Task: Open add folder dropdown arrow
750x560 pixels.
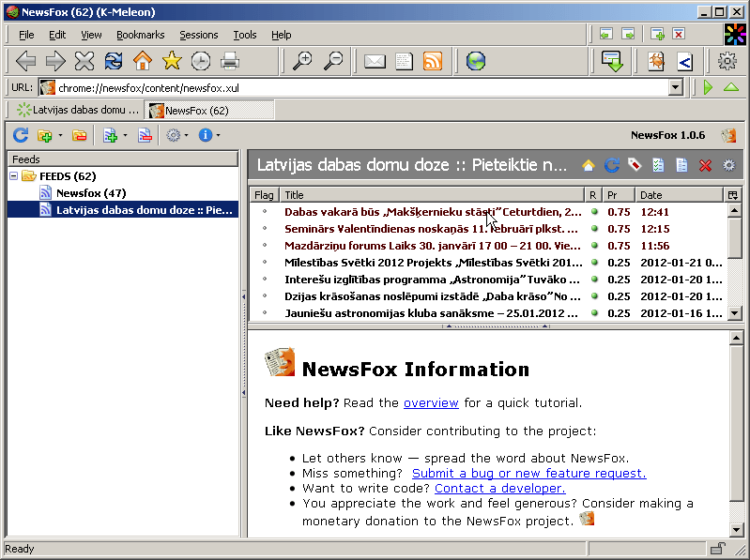Action: click(60, 136)
